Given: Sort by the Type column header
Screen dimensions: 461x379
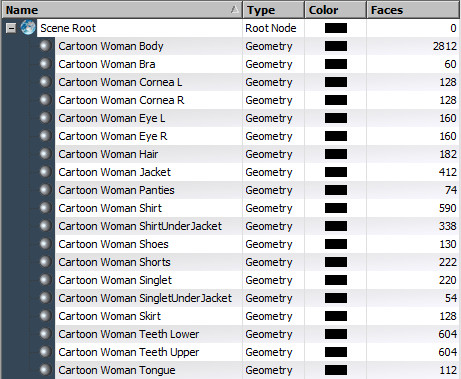Looking at the screenshot, I should point(273,10).
